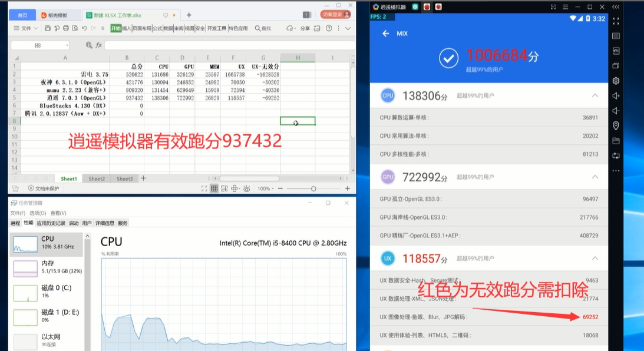Click the Undo arrow in WPS toolbar

pyautogui.click(x=84, y=28)
